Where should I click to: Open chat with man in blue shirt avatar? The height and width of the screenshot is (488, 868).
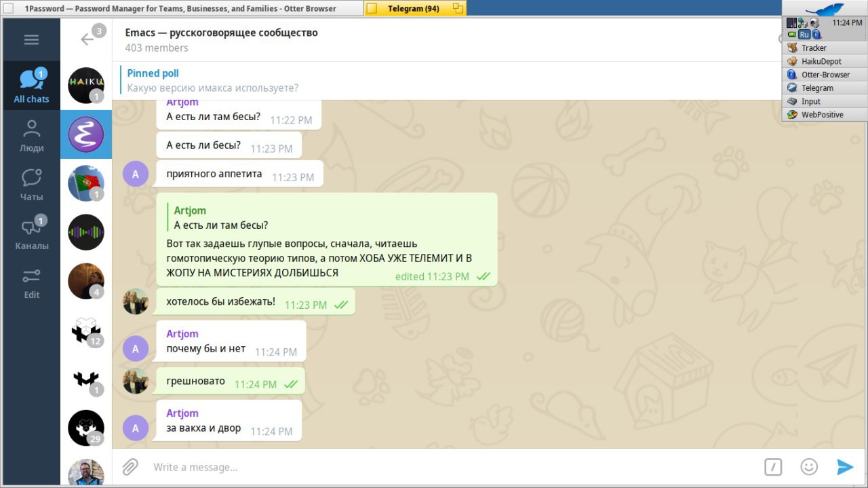click(x=86, y=472)
